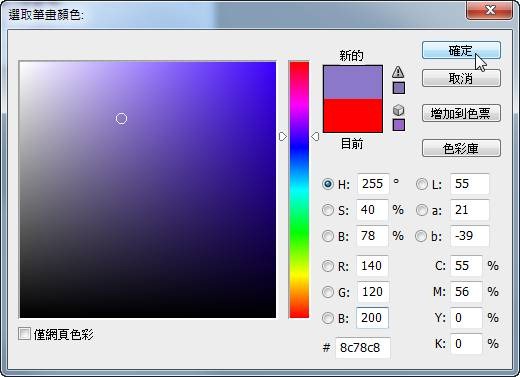Click the brightness field showing 78
Viewport: 520px width, 377px height.
tap(372, 236)
